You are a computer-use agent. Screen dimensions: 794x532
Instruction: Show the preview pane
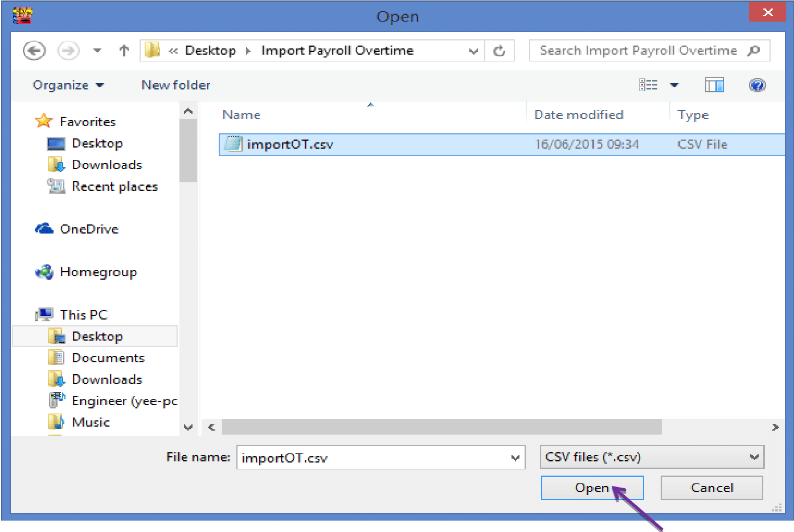tap(714, 85)
